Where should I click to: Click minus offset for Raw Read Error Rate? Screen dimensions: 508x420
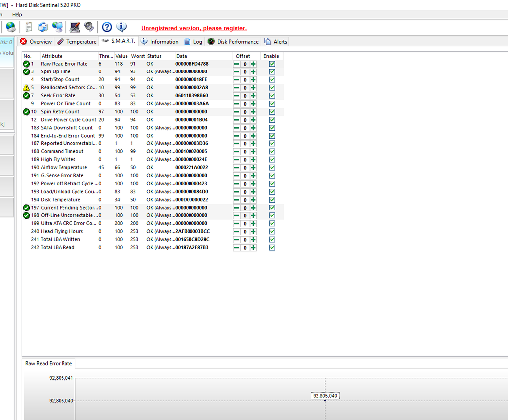click(237, 64)
